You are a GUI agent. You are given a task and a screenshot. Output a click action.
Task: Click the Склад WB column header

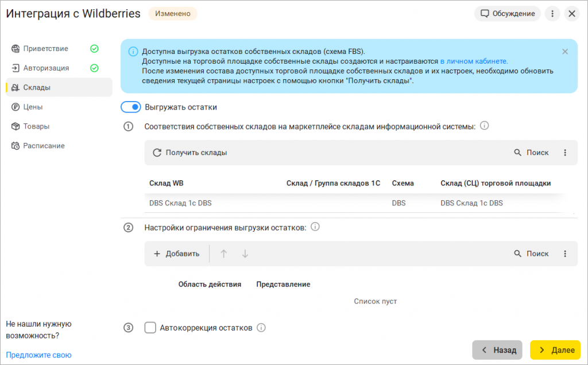coord(166,183)
